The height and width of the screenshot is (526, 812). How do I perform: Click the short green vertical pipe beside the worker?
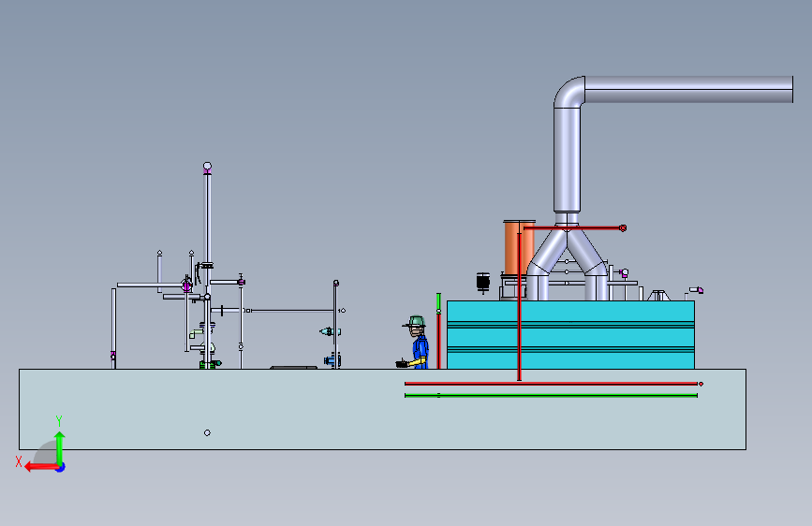click(x=438, y=302)
